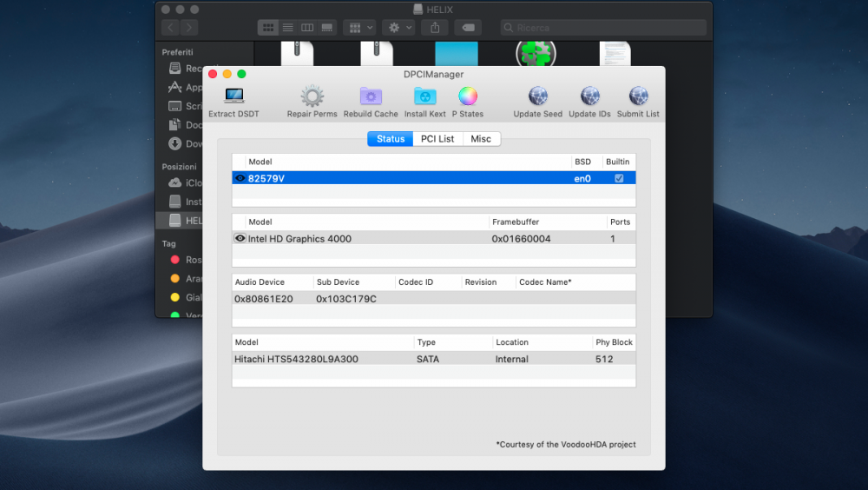Switch Finder to icon view
The image size is (868, 490).
point(268,27)
